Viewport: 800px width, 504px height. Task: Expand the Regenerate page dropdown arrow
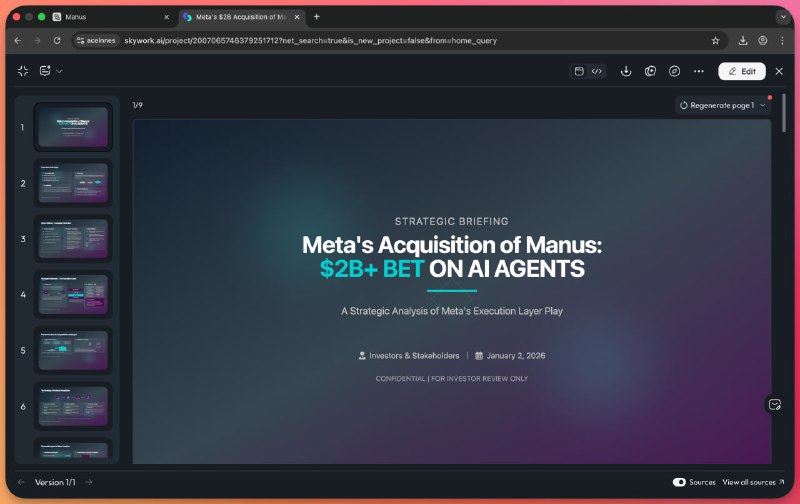[x=763, y=105]
